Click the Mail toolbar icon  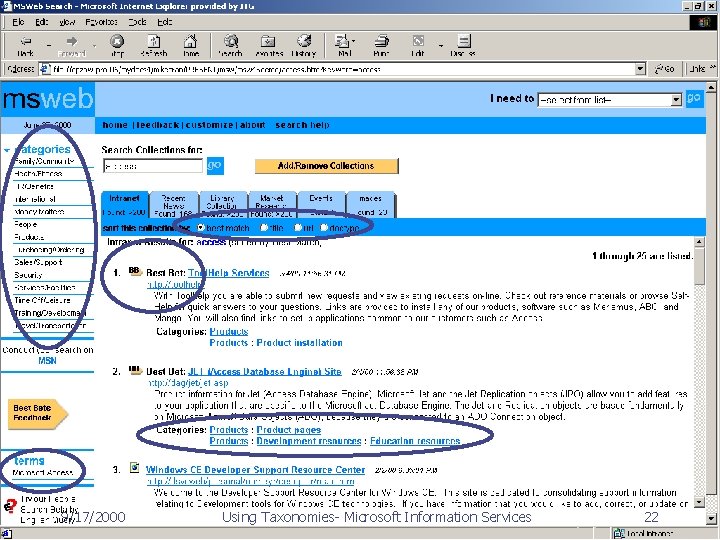pyautogui.click(x=342, y=41)
